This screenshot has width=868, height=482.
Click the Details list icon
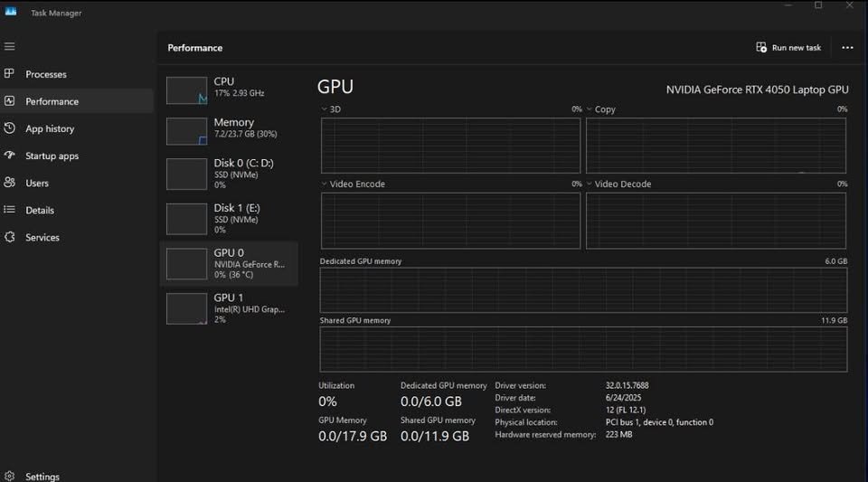(x=9, y=209)
